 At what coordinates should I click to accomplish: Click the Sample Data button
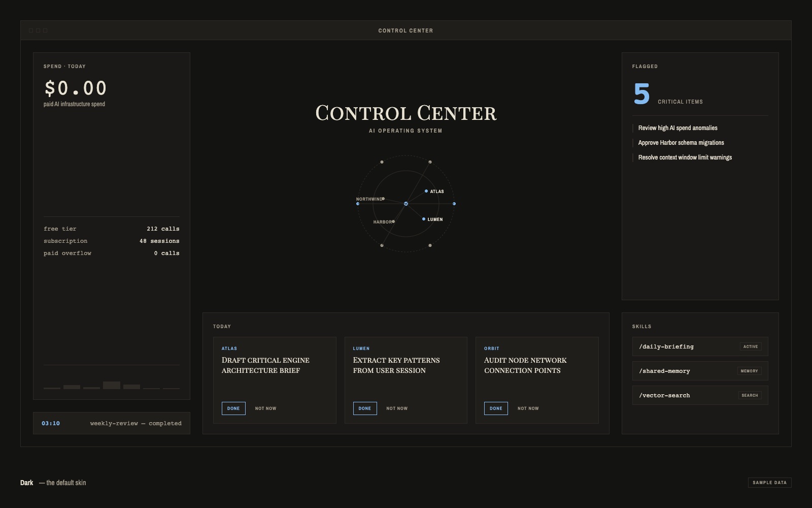tap(769, 483)
